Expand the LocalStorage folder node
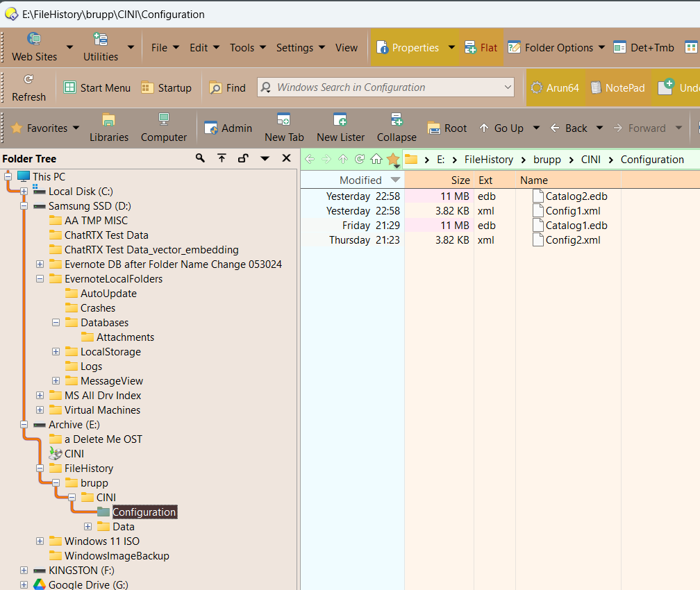 (x=56, y=352)
